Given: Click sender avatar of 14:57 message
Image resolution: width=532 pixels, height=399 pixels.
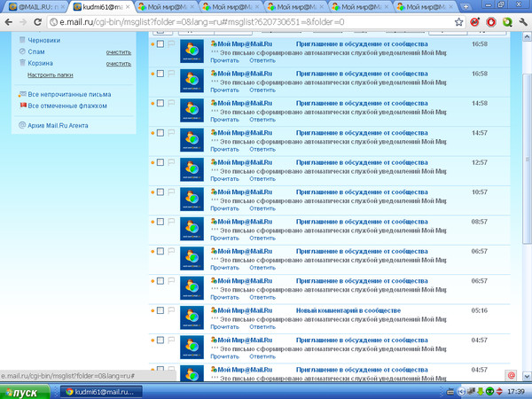Looking at the screenshot, I should tap(192, 140).
